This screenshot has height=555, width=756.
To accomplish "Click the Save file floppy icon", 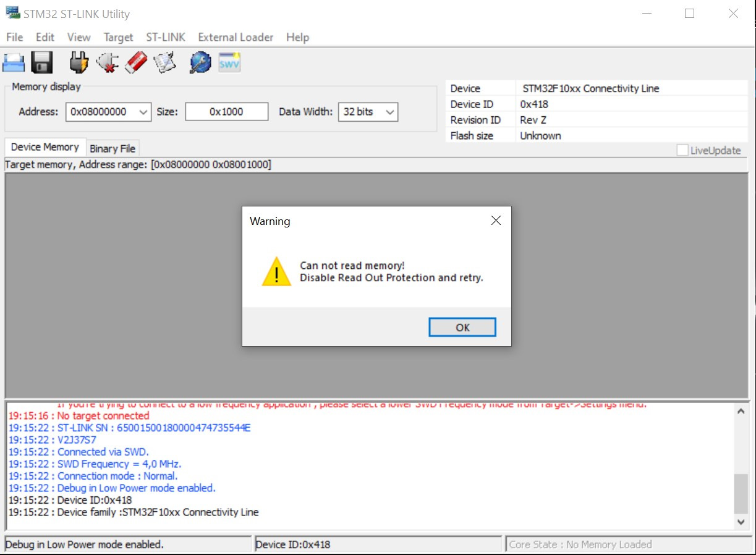I will tap(42, 62).
